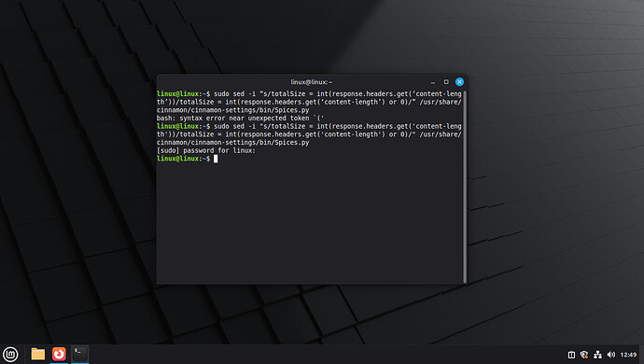Click the '[sudo] password for linux:' line

[x=206, y=150]
